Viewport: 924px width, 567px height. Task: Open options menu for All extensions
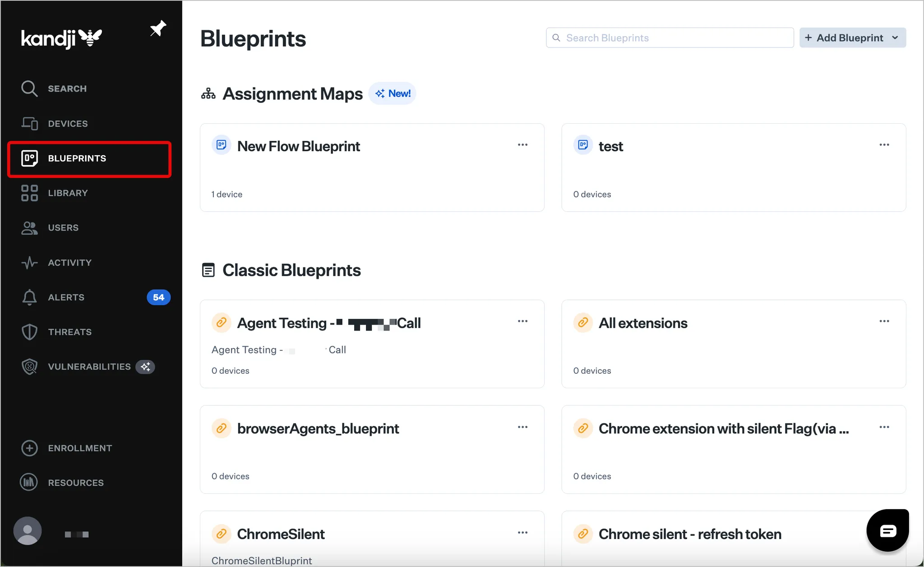[x=884, y=321]
